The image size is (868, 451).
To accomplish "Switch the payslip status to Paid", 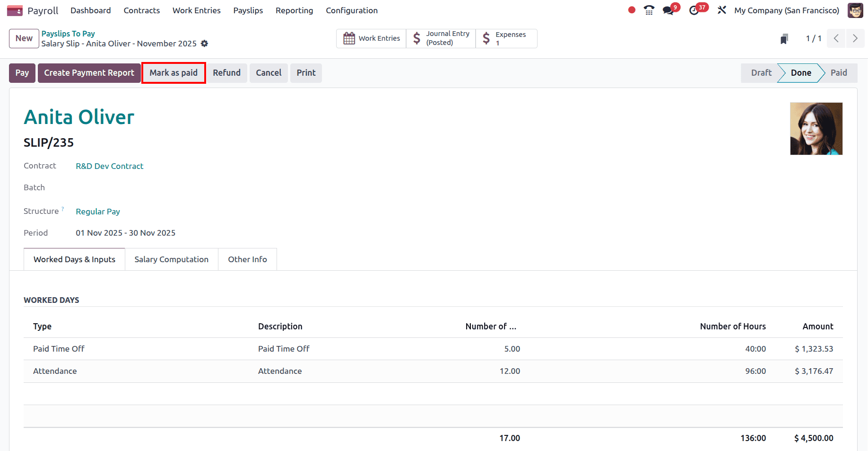I will pyautogui.click(x=838, y=72).
